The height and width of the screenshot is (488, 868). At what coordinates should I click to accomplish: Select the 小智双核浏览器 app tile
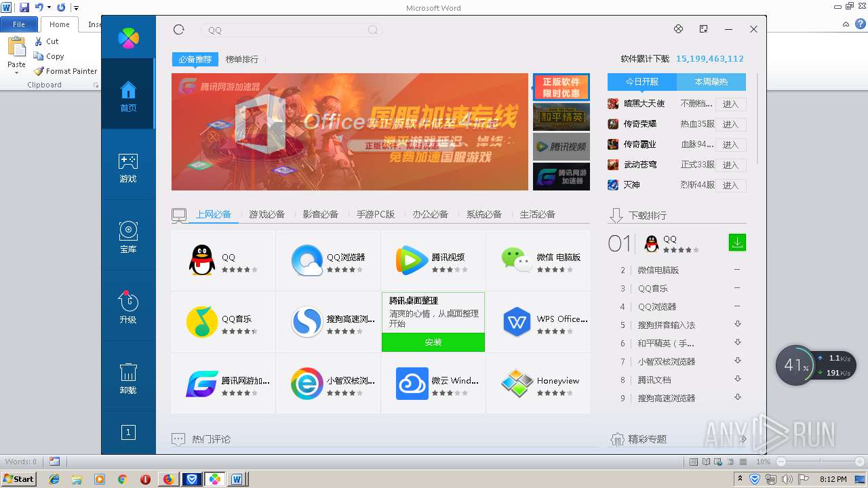coord(328,384)
